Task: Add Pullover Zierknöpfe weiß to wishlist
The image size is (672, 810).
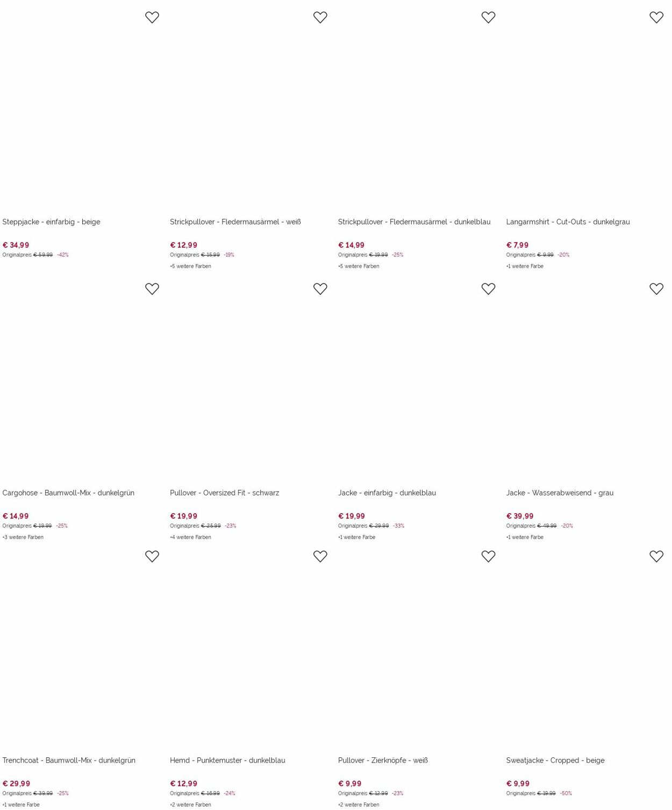Action: (x=488, y=557)
